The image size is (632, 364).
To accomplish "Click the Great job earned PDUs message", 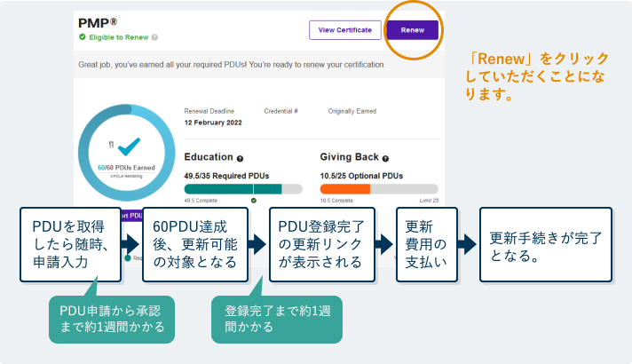I will tap(232, 65).
